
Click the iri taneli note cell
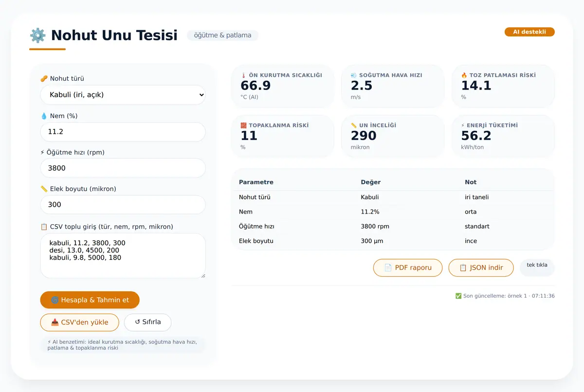477,197
